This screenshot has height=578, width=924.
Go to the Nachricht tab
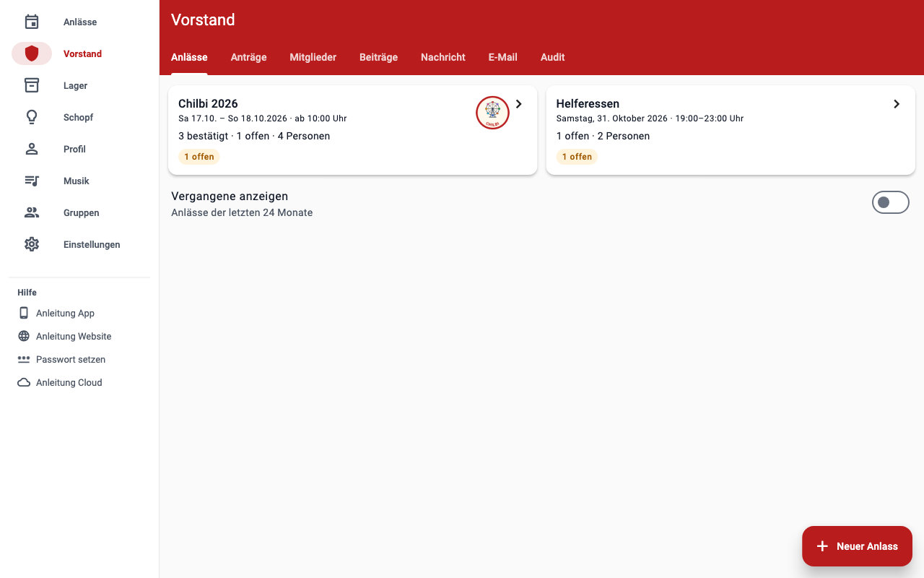tap(443, 57)
